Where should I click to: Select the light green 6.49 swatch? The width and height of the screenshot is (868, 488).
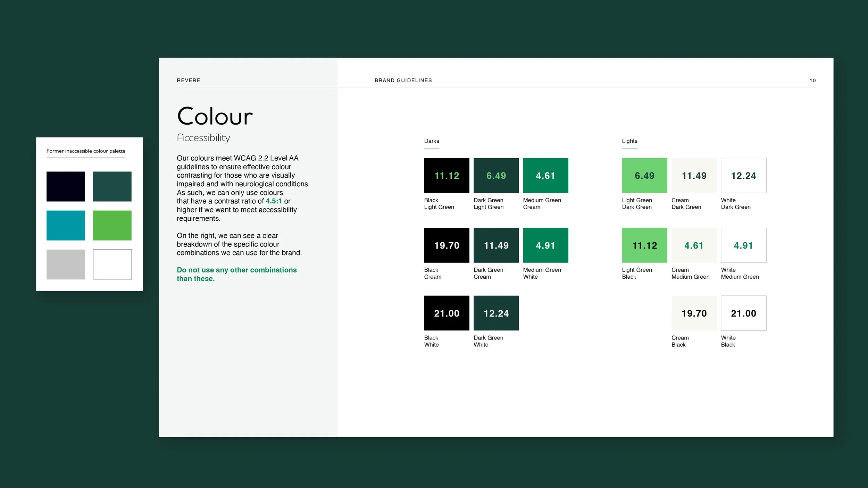coord(644,175)
